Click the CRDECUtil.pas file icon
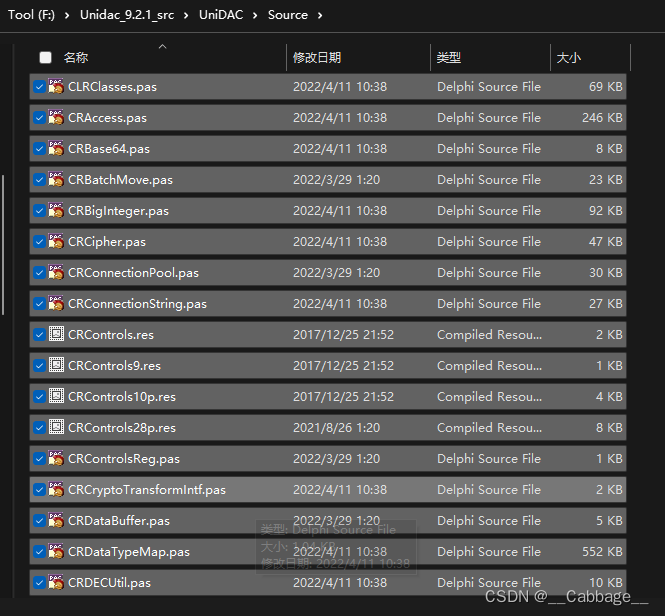 [x=56, y=582]
